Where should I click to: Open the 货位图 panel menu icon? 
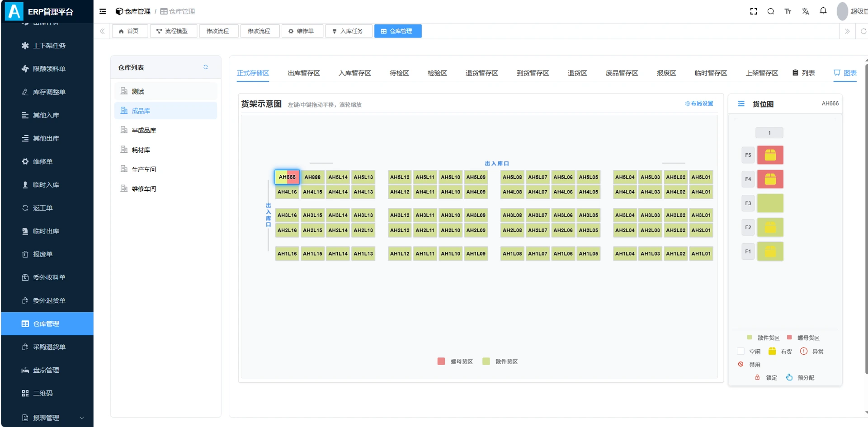pyautogui.click(x=741, y=104)
